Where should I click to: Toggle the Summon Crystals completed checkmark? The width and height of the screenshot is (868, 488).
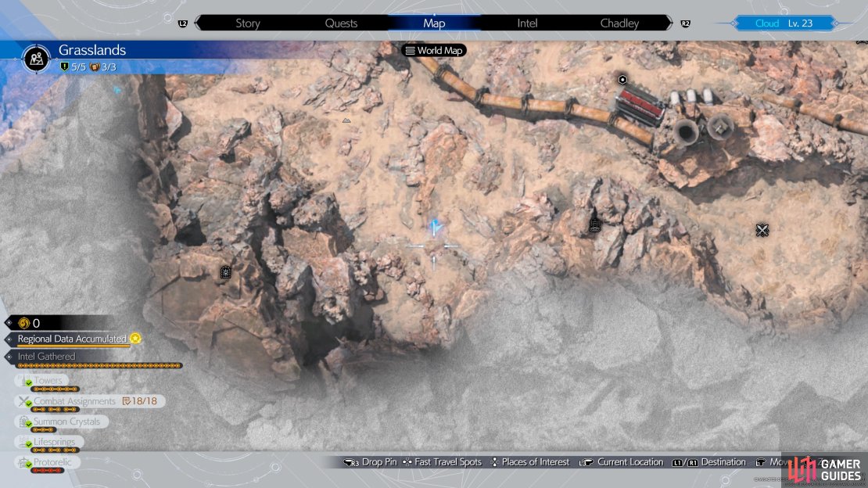click(29, 424)
